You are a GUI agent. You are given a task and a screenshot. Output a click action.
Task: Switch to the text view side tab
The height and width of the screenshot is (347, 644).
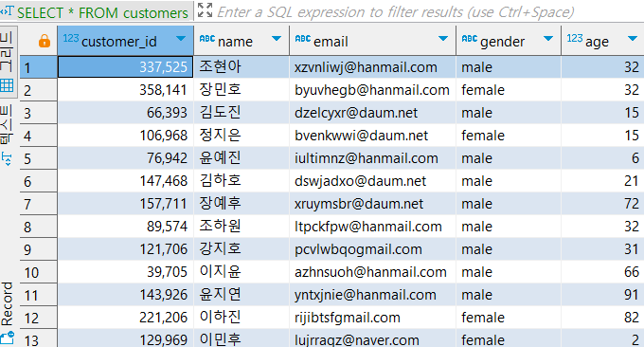(x=7, y=135)
